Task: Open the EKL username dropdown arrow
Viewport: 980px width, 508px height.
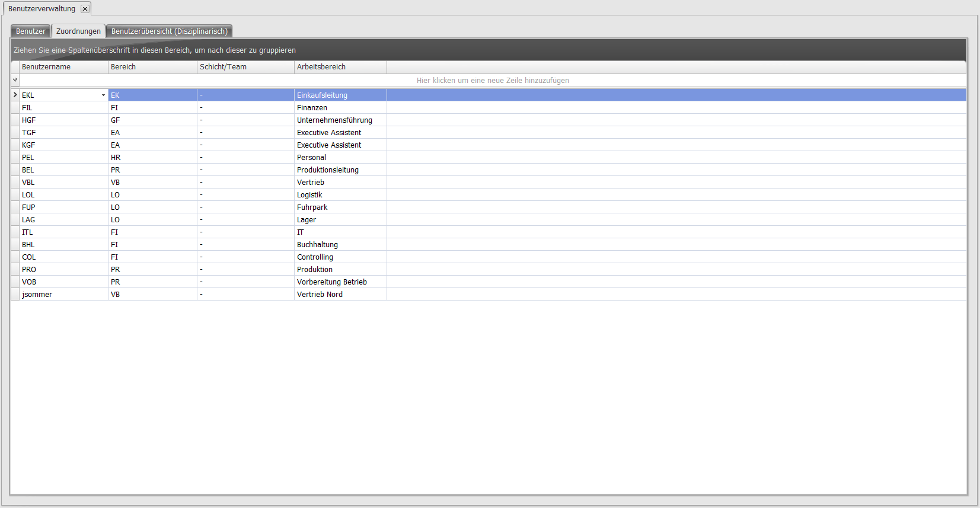Action: tap(103, 95)
